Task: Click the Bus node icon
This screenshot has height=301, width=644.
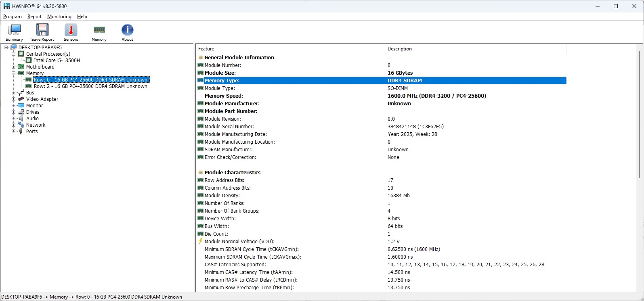Action: (21, 93)
